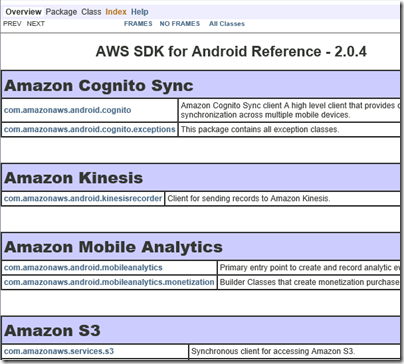Click the 'Amazon Cognito Sync client' description
Image resolution: width=404 pixels, height=364 pixels.
tap(290, 110)
